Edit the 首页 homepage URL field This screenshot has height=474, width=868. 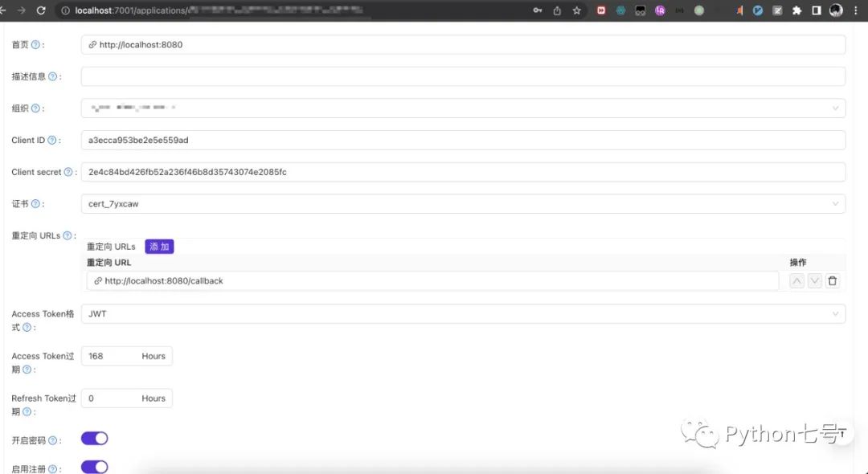464,45
